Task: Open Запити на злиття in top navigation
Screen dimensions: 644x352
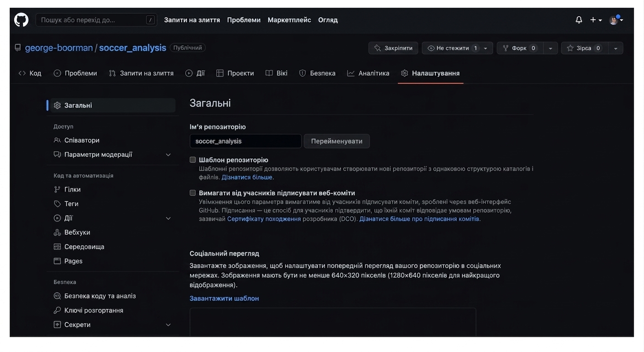Action: pos(192,20)
